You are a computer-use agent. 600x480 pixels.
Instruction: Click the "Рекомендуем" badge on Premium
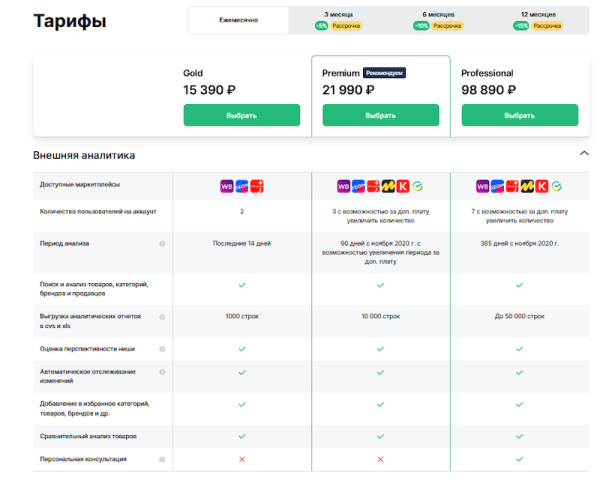(x=385, y=73)
